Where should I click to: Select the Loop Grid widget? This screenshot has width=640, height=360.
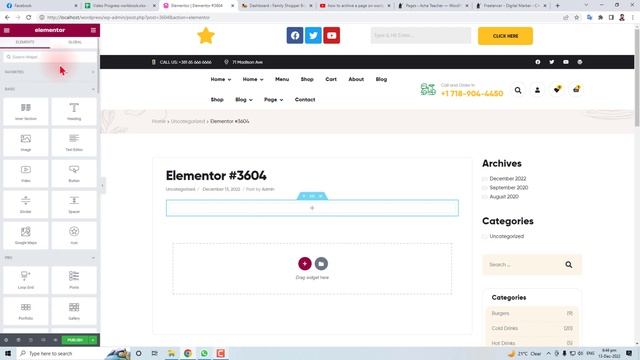coord(26,280)
